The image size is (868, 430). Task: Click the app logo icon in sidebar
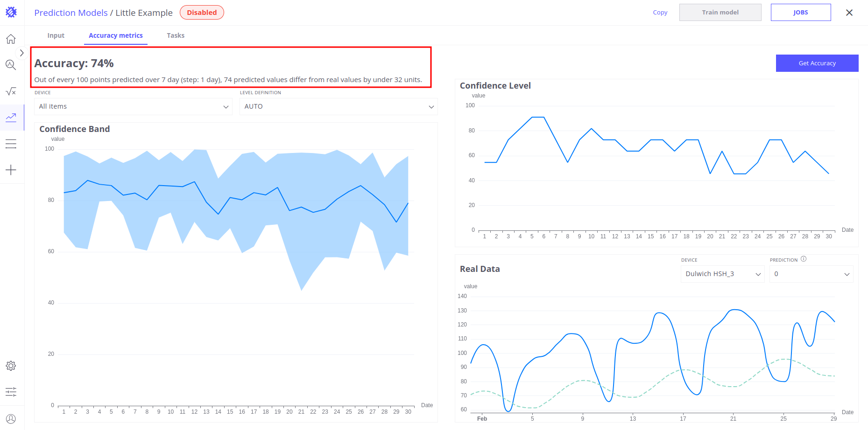coord(11,12)
